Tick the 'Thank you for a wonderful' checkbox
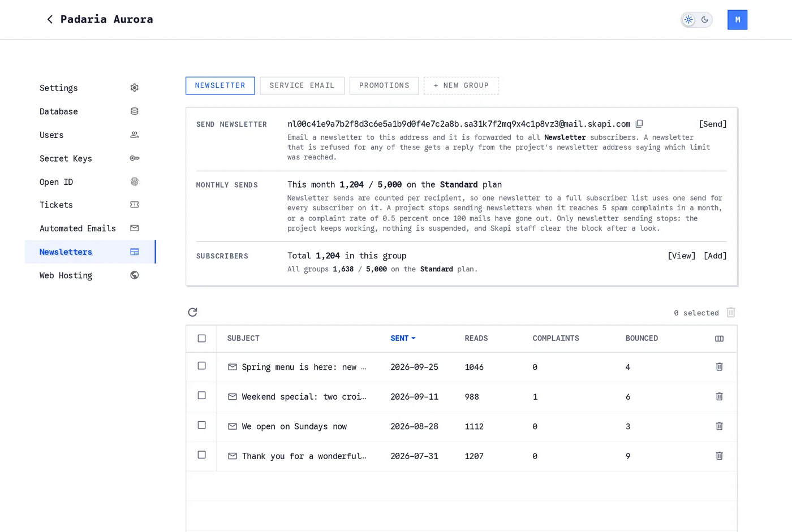The width and height of the screenshot is (792, 532). (x=201, y=455)
